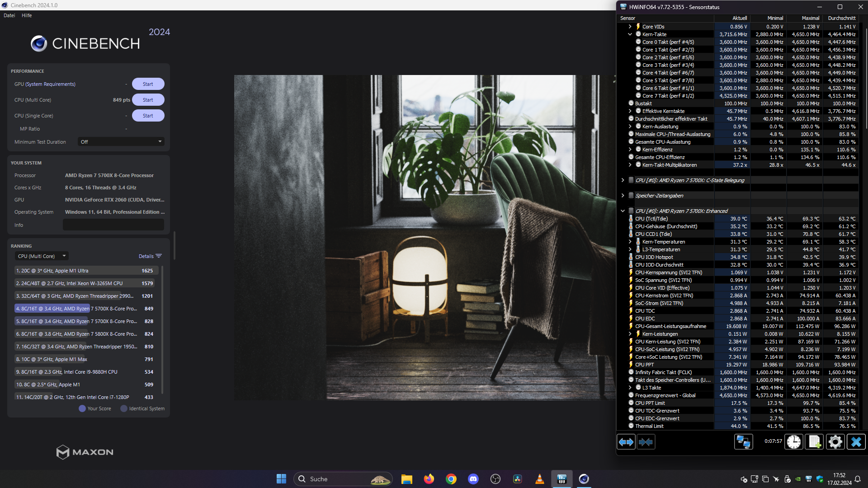Open the CPU (Multi Core) ranking dropdown
This screenshot has height=488, width=868.
[42, 256]
